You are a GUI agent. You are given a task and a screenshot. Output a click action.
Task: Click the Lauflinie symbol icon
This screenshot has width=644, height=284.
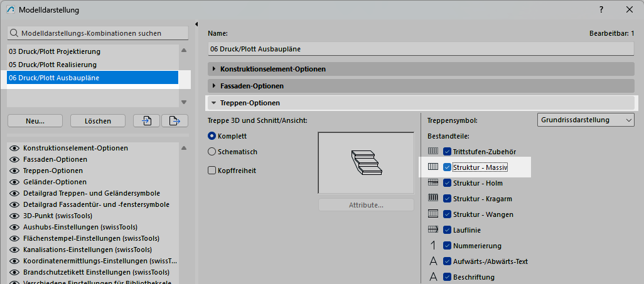click(x=432, y=230)
